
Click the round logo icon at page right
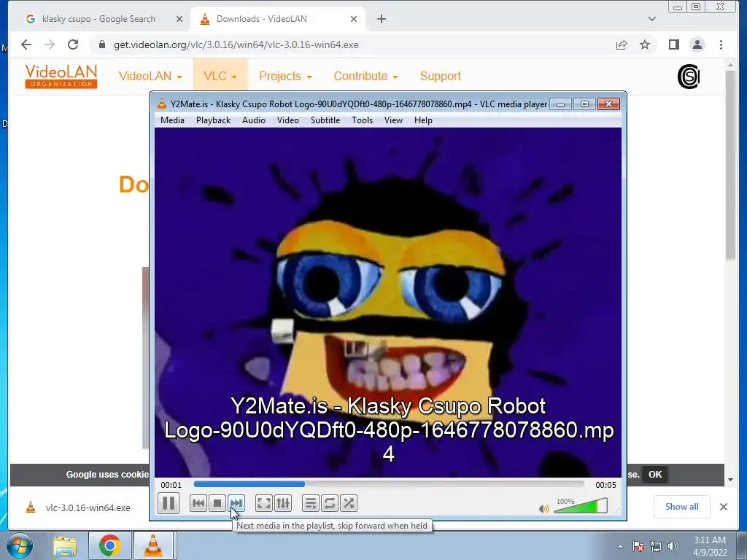click(689, 77)
